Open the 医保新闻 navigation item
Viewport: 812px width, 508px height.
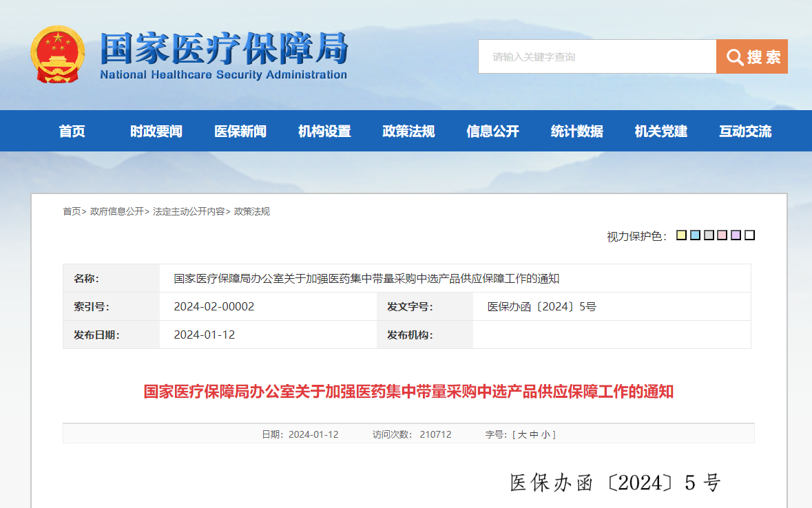240,131
